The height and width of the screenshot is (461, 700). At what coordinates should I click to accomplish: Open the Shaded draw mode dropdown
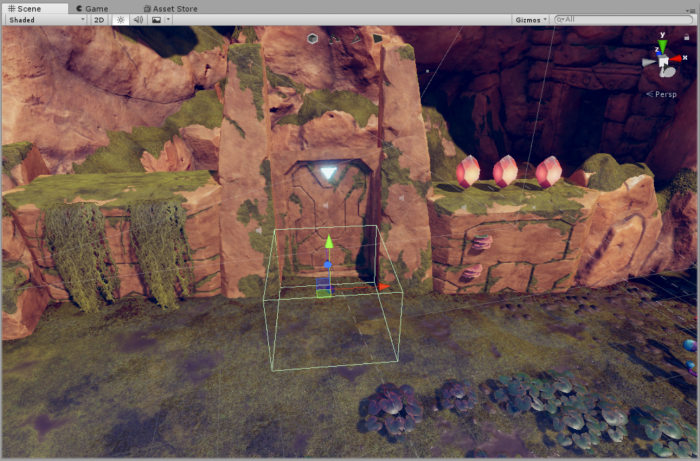tap(44, 20)
